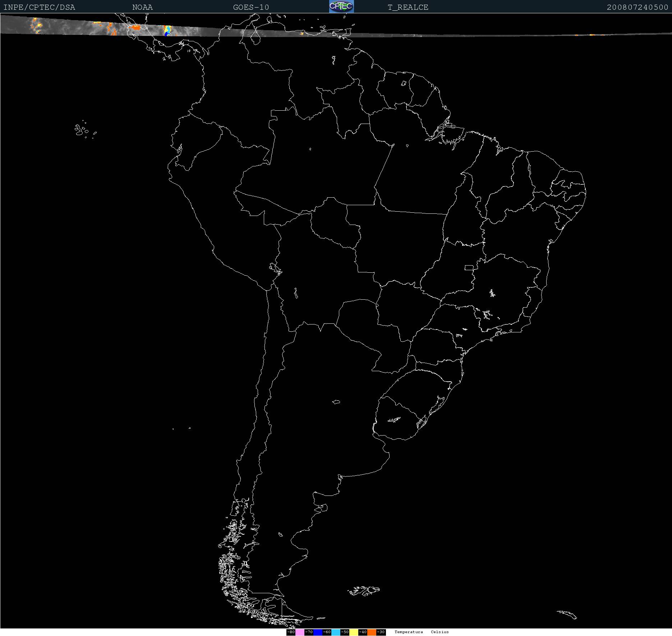Screen dimensions: 672x636
Task: Click the NOAA label in the header
Action: (142, 7)
